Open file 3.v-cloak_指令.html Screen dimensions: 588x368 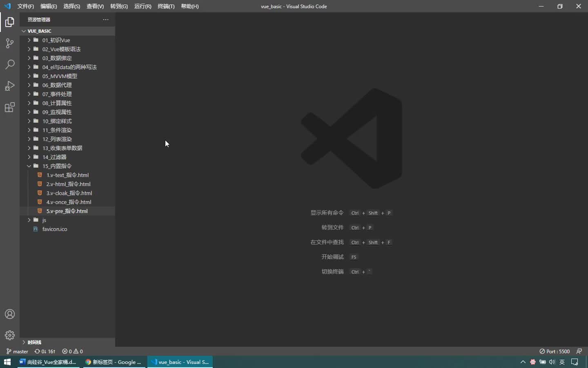pos(67,193)
